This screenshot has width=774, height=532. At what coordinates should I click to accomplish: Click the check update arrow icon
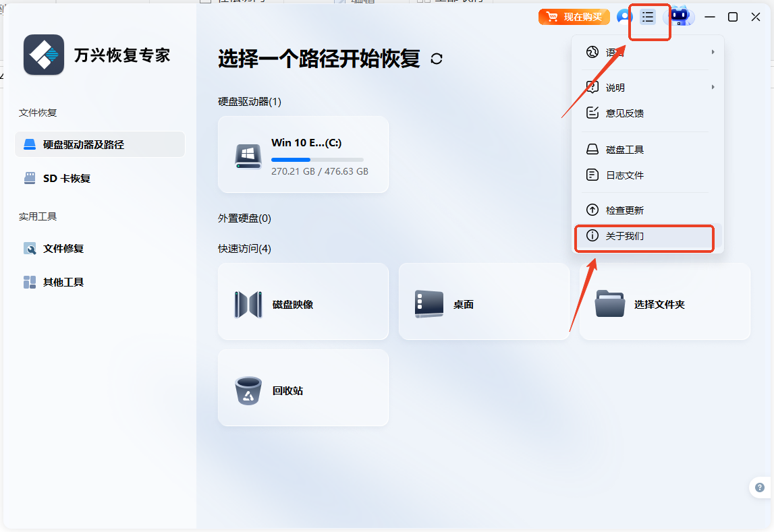592,210
